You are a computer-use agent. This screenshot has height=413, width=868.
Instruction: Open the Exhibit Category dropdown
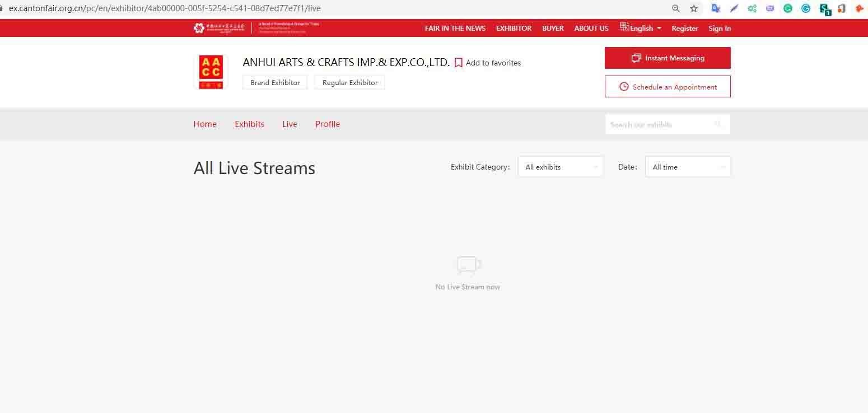[x=560, y=167]
